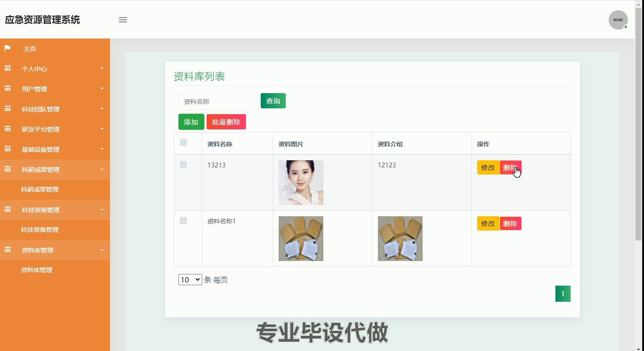Click the vertical page scrollbar
The height and width of the screenshot is (351, 644).
(639, 124)
